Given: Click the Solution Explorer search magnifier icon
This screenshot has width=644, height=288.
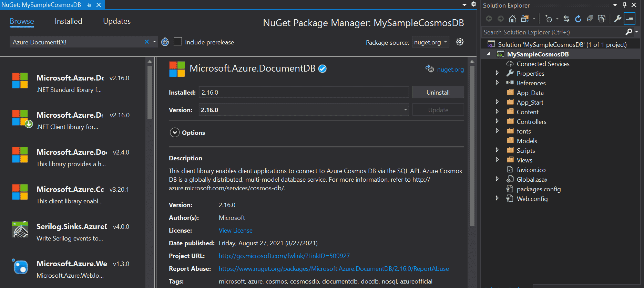Looking at the screenshot, I should coord(629,32).
